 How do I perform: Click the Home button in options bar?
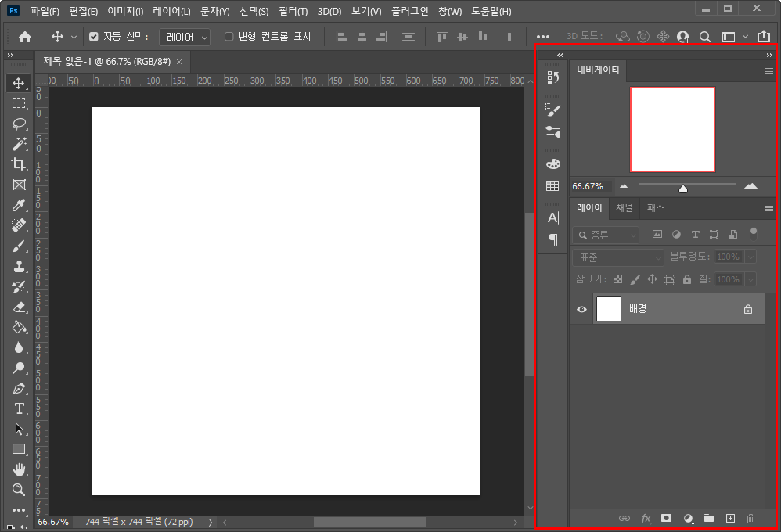[25, 37]
